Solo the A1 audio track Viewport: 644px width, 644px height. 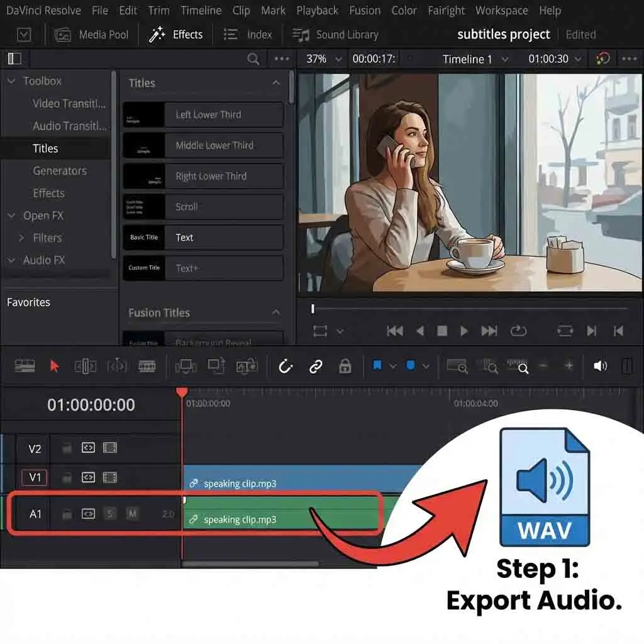pos(110,514)
